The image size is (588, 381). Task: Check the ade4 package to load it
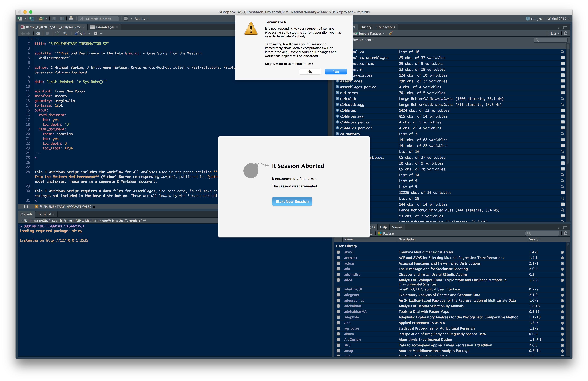(339, 280)
